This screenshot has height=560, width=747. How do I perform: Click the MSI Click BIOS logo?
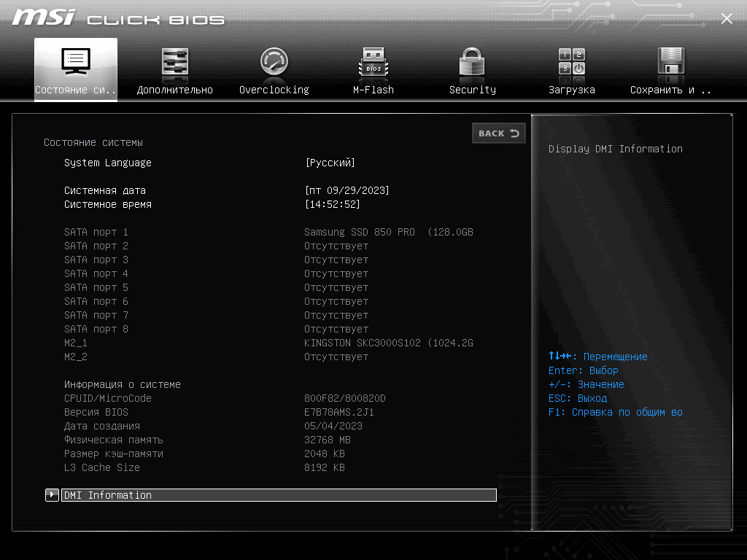tap(118, 17)
